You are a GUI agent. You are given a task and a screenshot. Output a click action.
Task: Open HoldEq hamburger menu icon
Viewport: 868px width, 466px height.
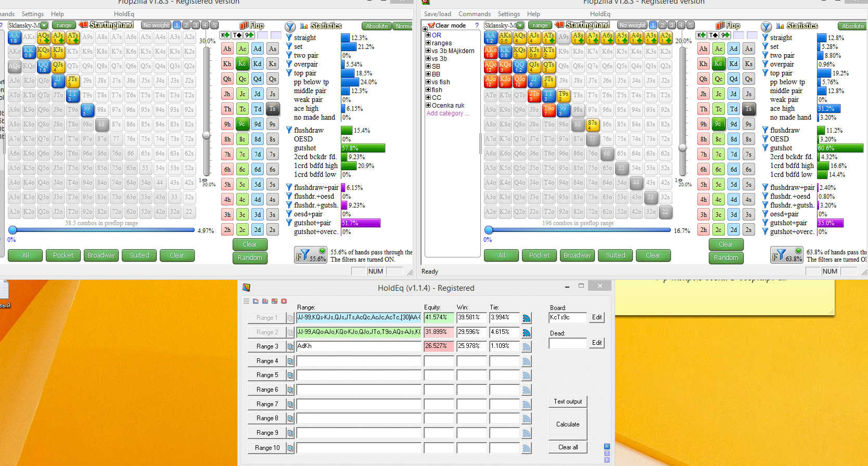246,301
